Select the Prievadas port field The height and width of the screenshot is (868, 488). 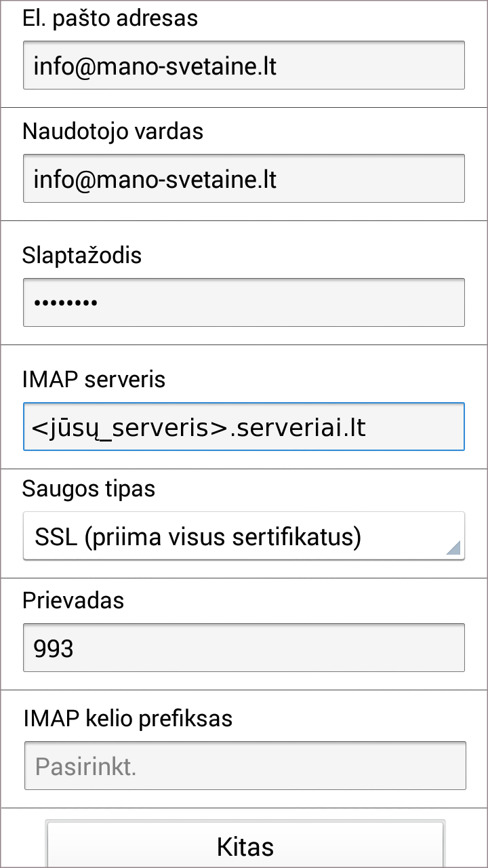[x=244, y=648]
